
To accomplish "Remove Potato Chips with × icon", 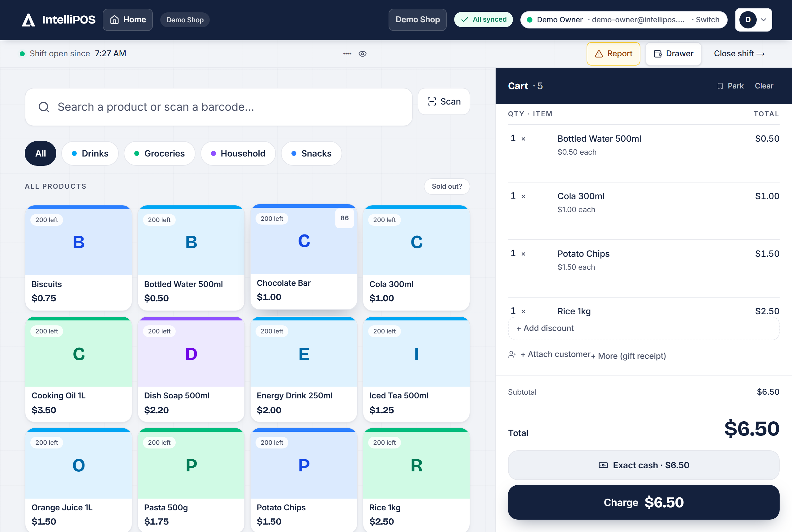I will tap(523, 254).
